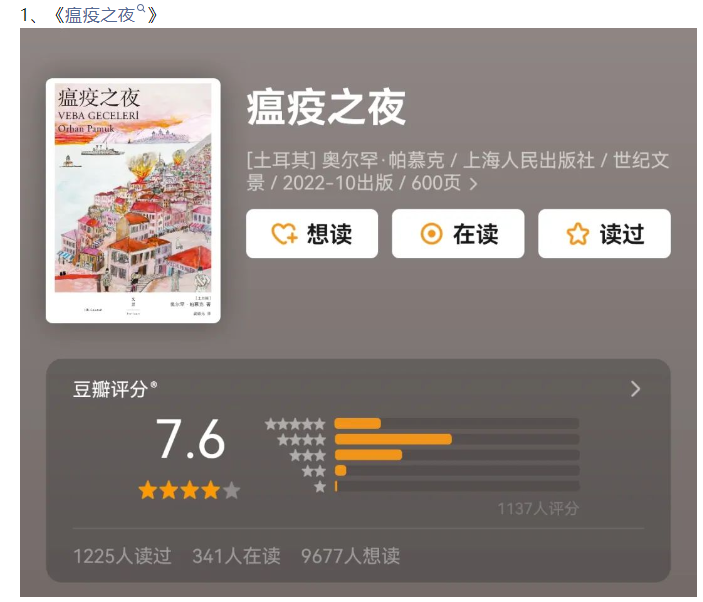703x602 pixels.
Task: Click the orange rating stars under 7.6
Action: coord(190,490)
